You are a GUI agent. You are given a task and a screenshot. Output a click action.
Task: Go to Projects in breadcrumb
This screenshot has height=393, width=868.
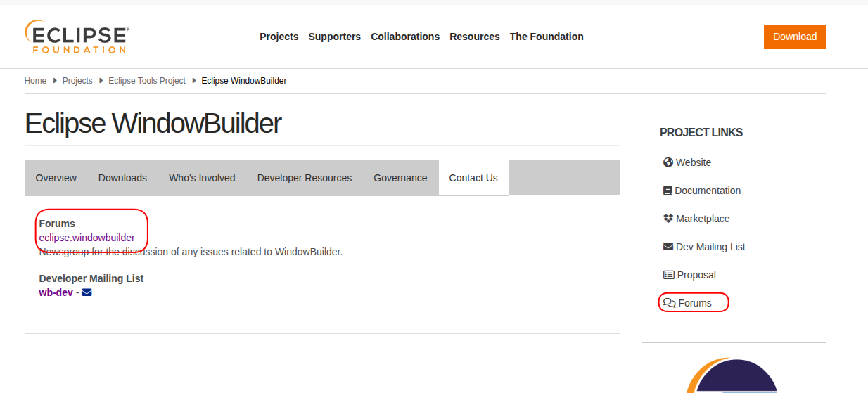[x=77, y=81]
